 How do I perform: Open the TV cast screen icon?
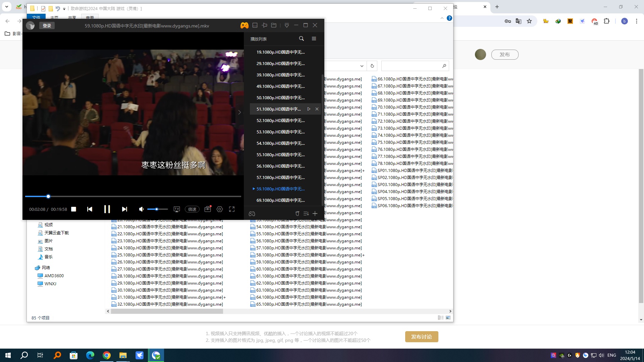[x=177, y=209]
